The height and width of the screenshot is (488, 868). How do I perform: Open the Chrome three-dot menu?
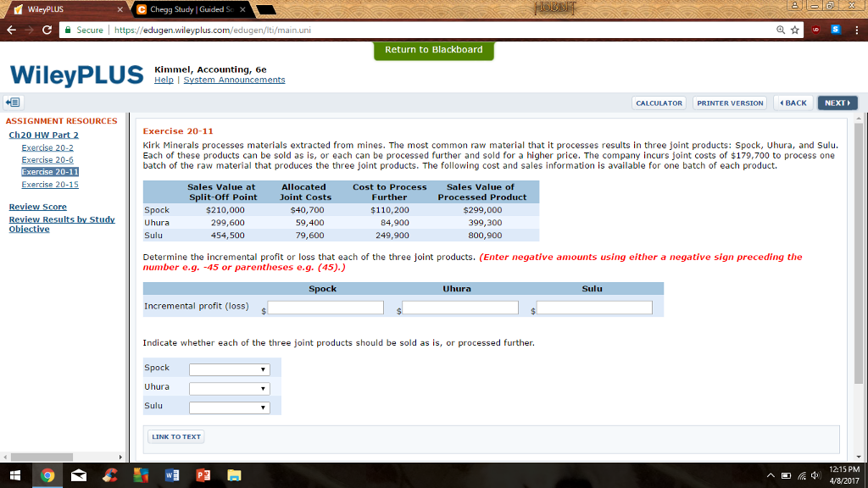[856, 30]
